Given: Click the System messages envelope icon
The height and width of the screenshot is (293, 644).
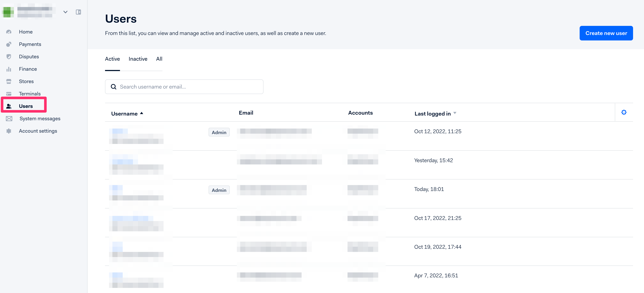Looking at the screenshot, I should [x=9, y=119].
